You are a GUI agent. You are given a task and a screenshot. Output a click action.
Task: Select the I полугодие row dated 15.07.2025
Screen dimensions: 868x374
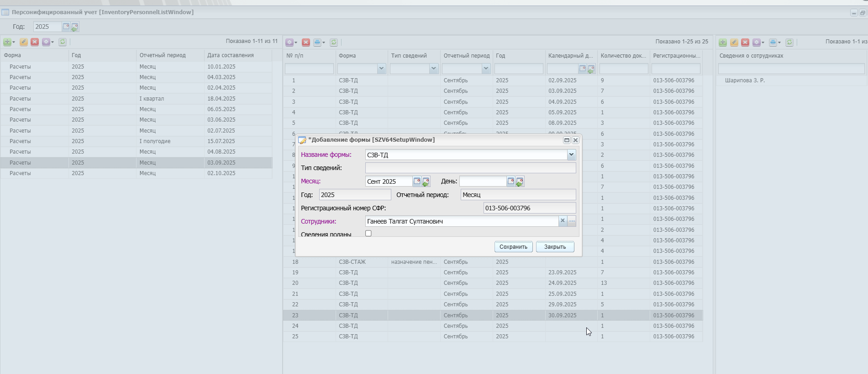[136, 141]
